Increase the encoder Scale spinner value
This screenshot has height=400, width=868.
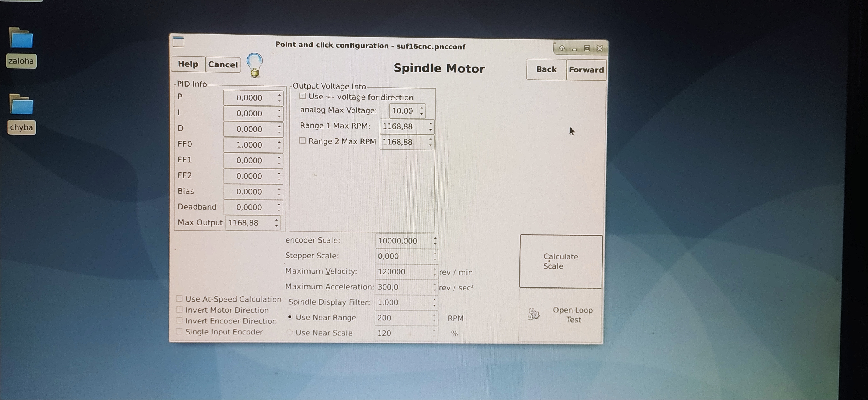tap(435, 238)
